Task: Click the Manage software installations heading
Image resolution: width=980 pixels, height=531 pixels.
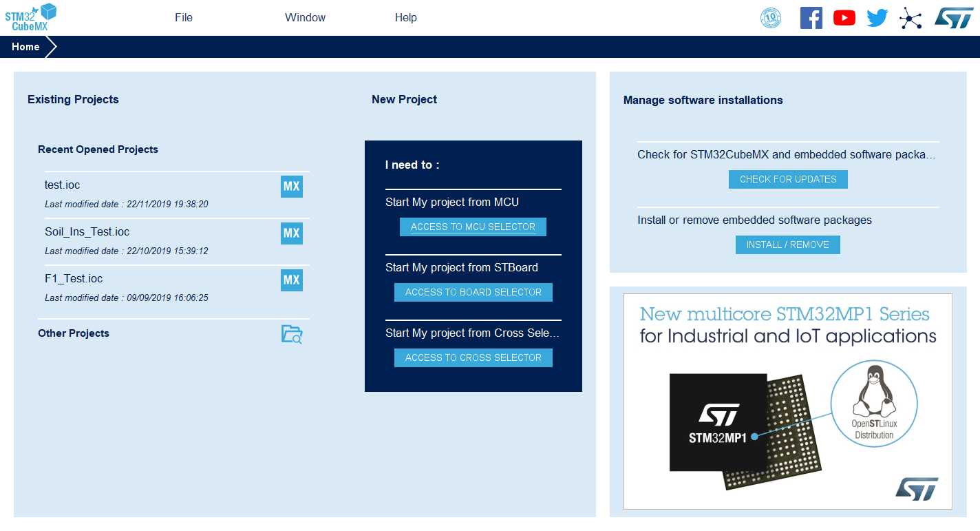Action: coord(703,101)
